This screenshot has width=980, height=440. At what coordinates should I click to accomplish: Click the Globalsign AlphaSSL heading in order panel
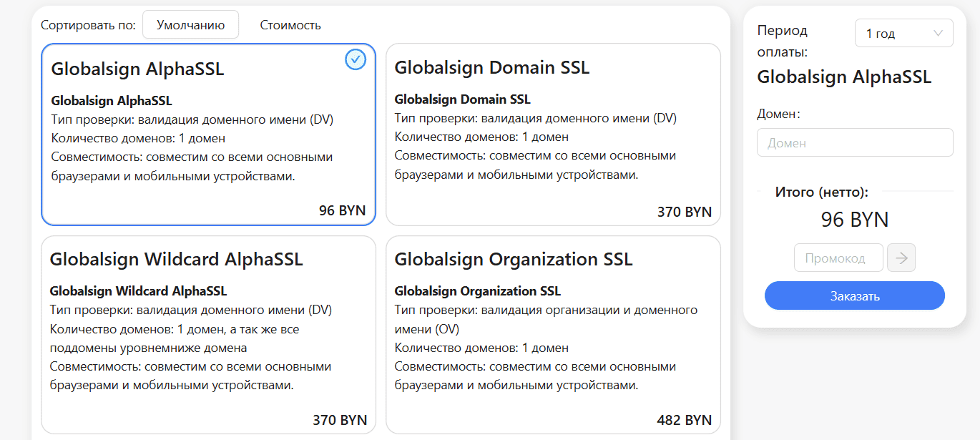coord(844,77)
